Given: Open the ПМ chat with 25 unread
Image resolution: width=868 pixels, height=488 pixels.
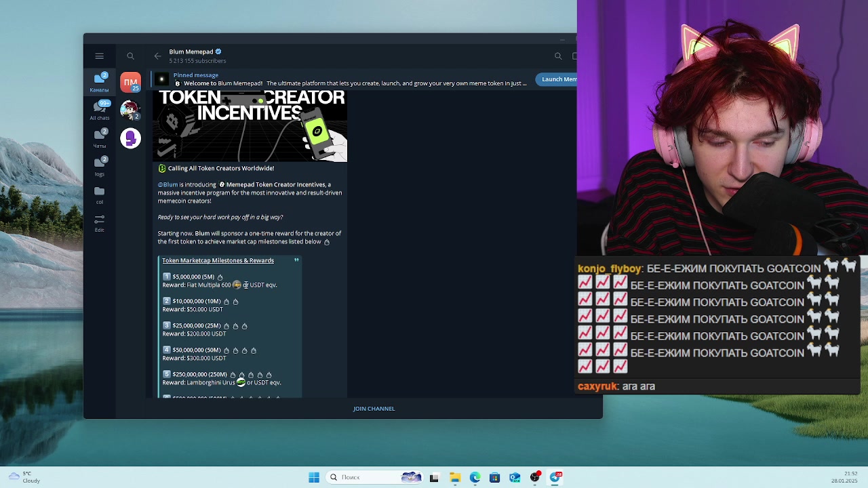Looking at the screenshot, I should 130,82.
